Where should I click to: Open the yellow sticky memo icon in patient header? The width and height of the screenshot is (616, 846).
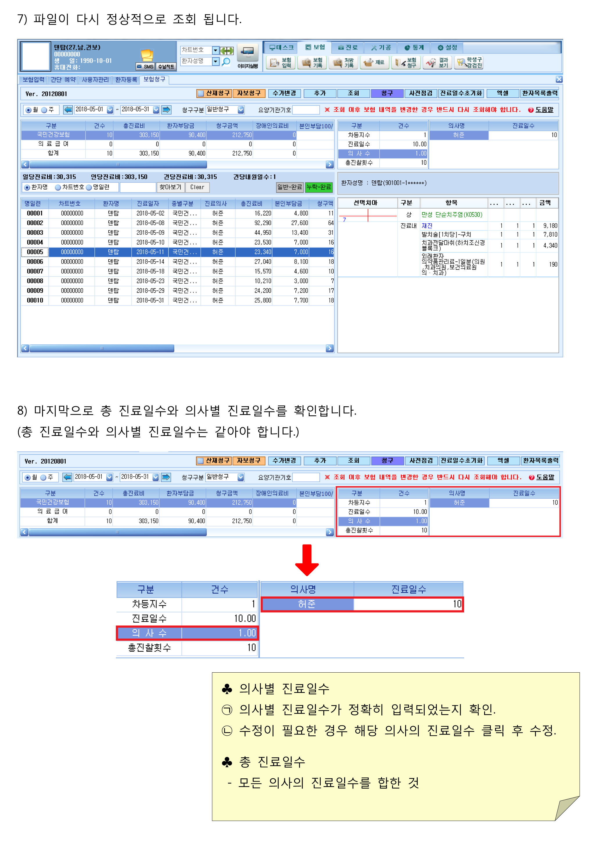147,55
